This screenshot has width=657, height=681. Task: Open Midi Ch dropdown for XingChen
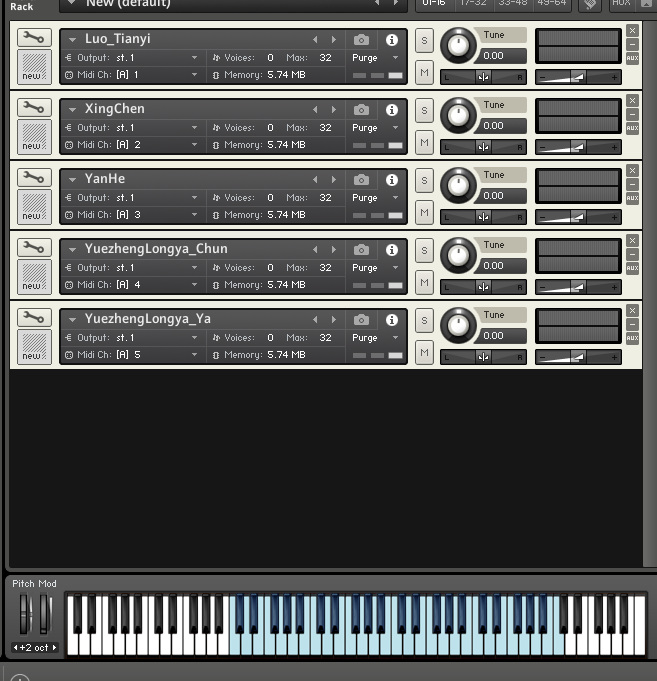coord(195,145)
